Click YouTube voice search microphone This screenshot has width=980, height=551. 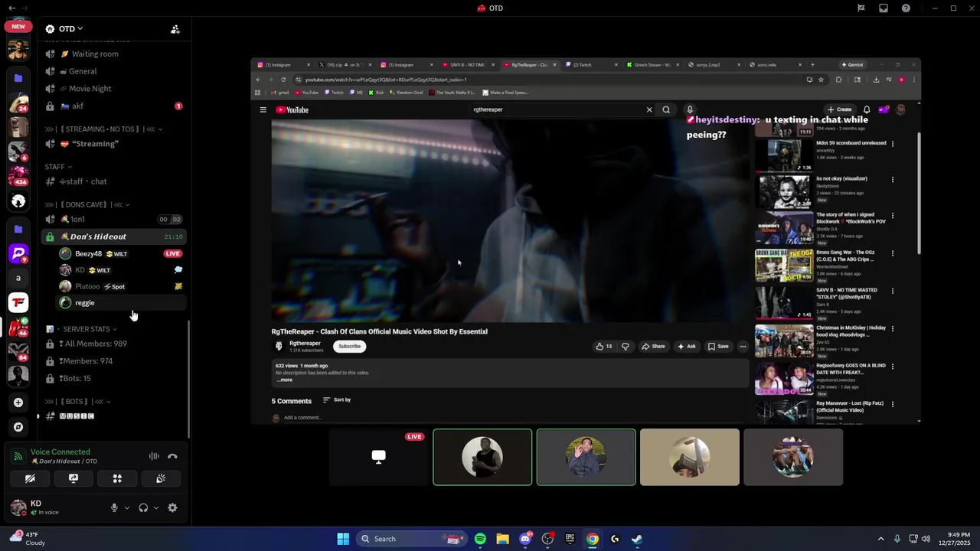coord(689,109)
